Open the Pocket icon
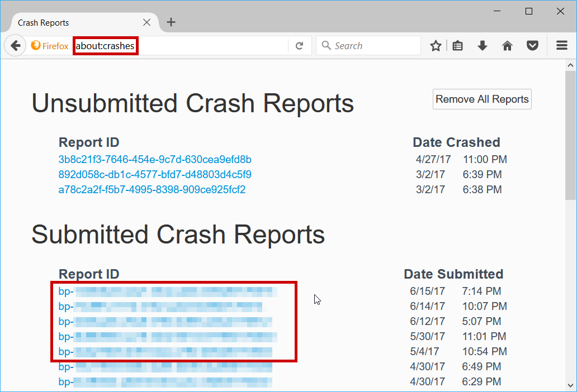This screenshot has width=577, height=392. click(532, 46)
